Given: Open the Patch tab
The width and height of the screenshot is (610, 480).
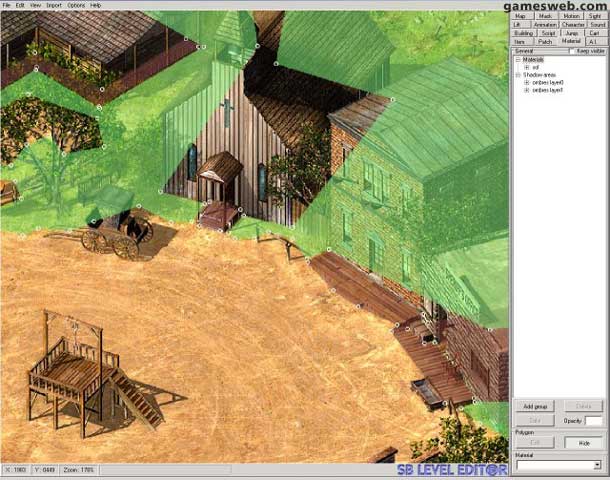Looking at the screenshot, I should (x=545, y=42).
